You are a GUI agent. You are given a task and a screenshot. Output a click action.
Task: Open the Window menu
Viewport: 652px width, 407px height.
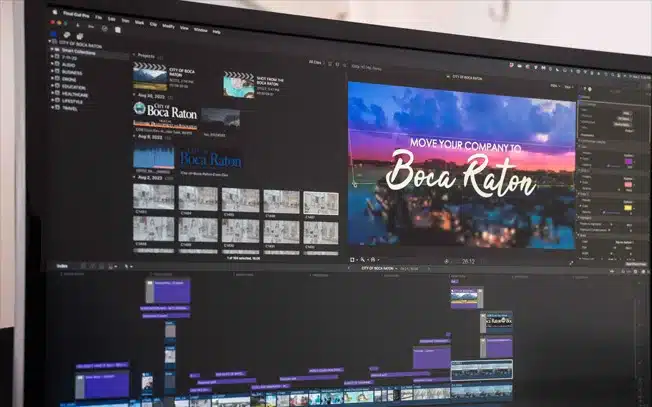coord(200,30)
